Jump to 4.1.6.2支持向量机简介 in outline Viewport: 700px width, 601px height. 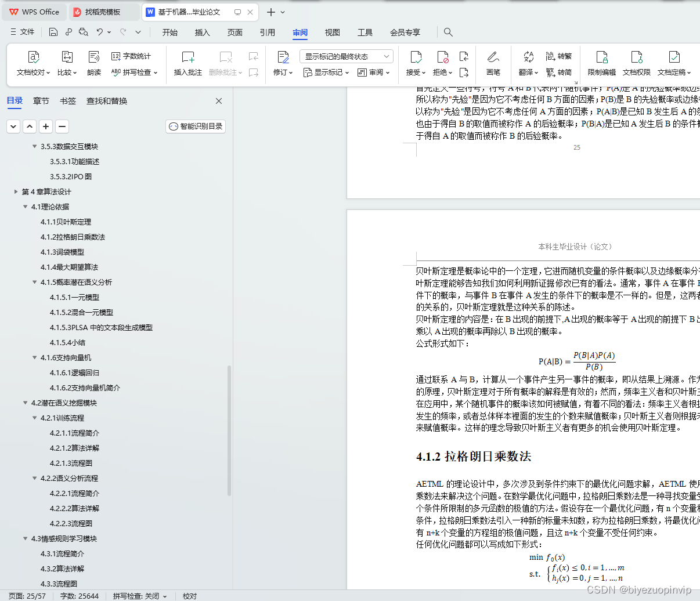point(85,388)
